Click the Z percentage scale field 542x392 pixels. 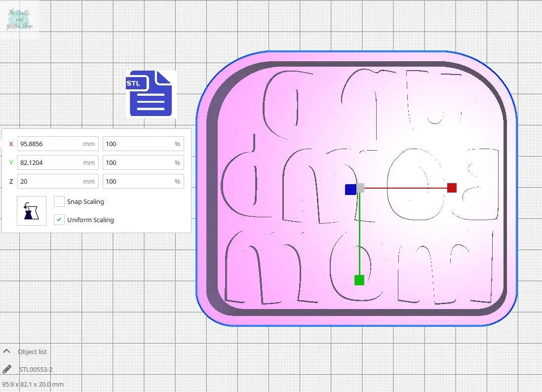pos(138,181)
